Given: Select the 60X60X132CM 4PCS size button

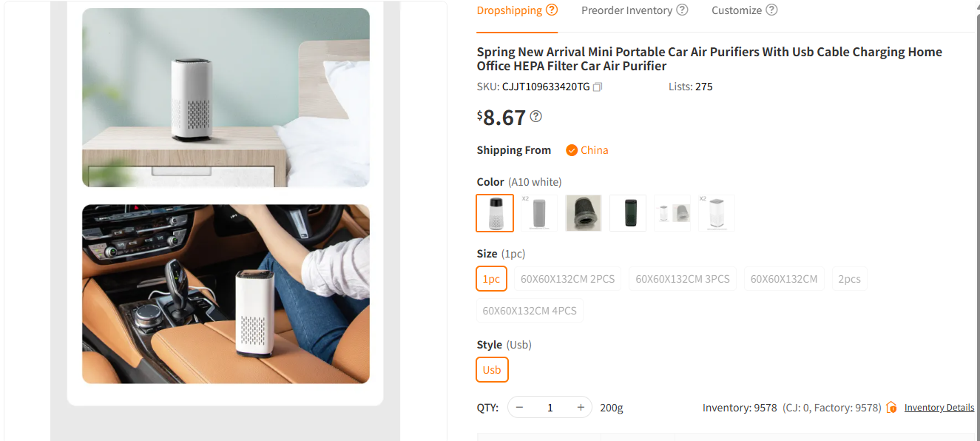Looking at the screenshot, I should (530, 310).
